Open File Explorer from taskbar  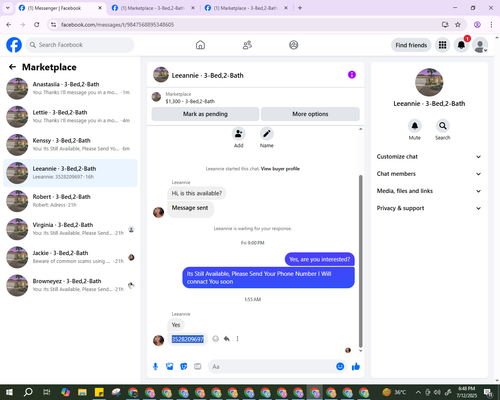pyautogui.click(x=82, y=392)
